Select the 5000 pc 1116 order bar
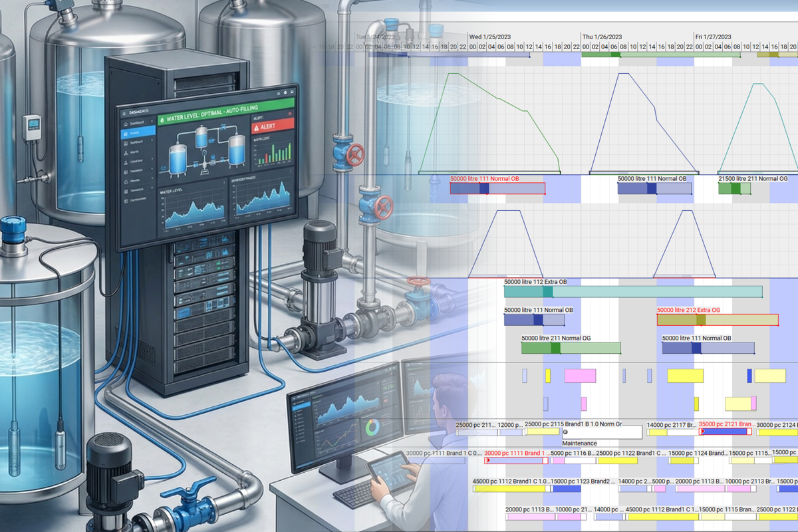 [x=573, y=460]
